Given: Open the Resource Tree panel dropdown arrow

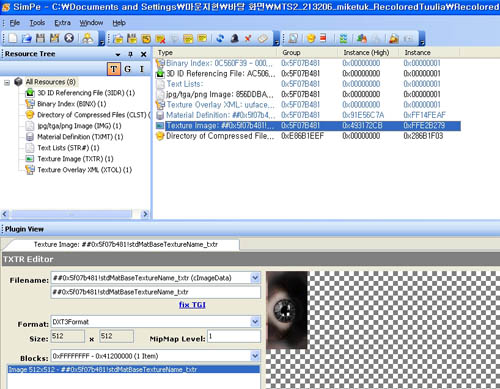Looking at the screenshot, I should tap(118, 54).
